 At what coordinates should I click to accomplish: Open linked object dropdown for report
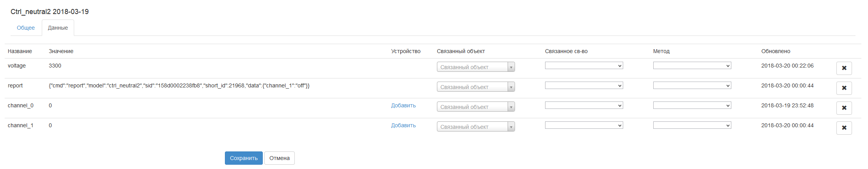click(476, 87)
